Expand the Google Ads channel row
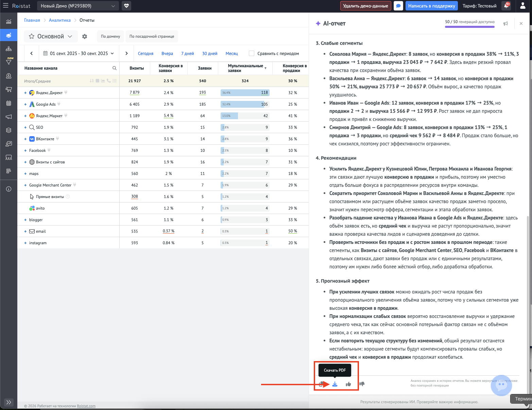Image resolution: width=532 pixels, height=410 pixels. [25, 104]
